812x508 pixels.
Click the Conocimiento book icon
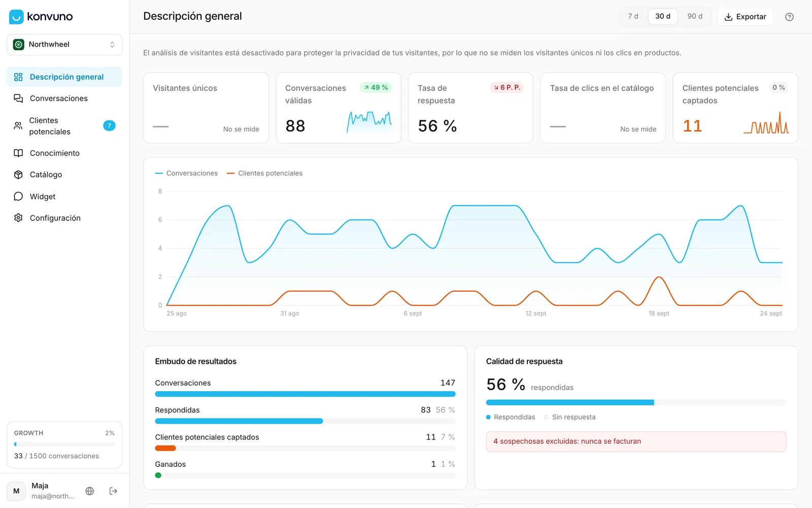coord(18,153)
